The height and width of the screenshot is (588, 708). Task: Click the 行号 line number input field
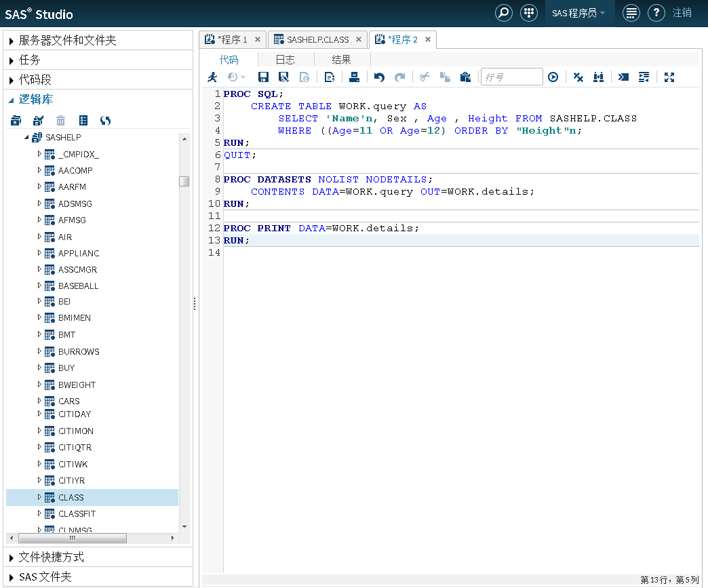click(x=511, y=77)
